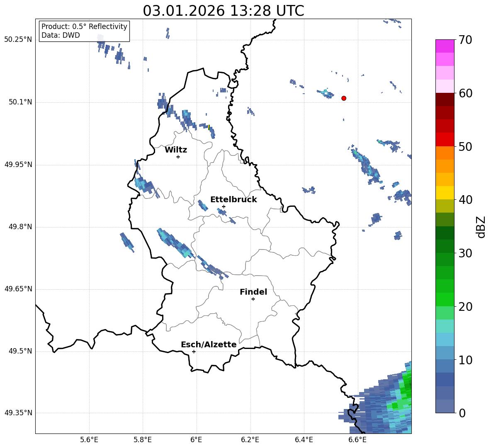Image resolution: width=491 pixels, height=448 pixels.
Task: Click the title 03.01.2026 13:28 UTC
Action: tap(224, 11)
